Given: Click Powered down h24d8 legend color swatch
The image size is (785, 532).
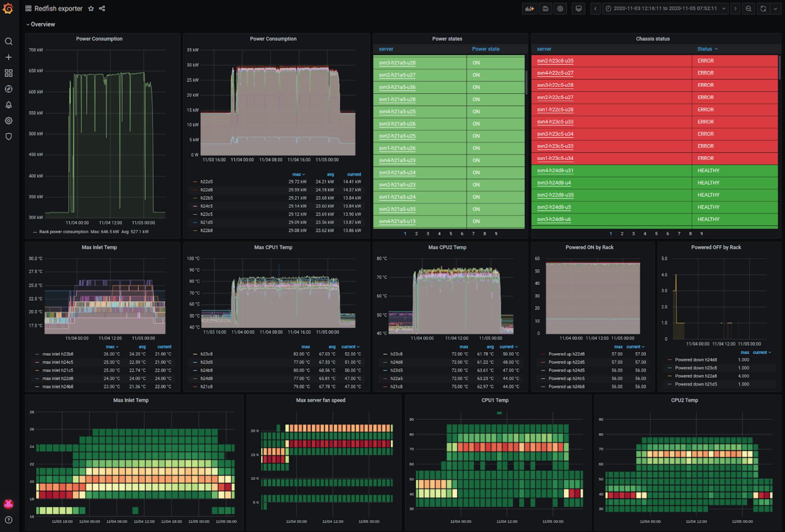Looking at the screenshot, I should coord(670,360).
